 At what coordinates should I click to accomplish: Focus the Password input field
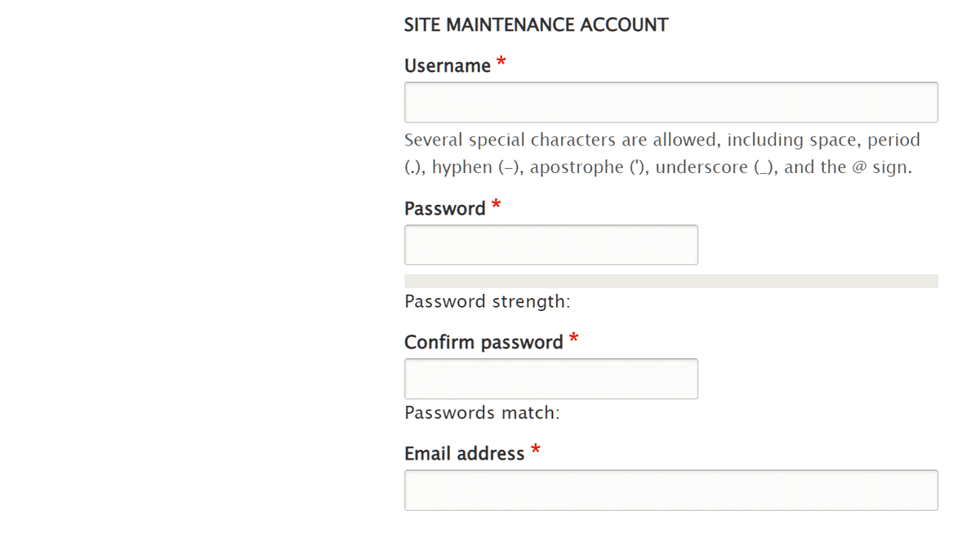pos(551,245)
